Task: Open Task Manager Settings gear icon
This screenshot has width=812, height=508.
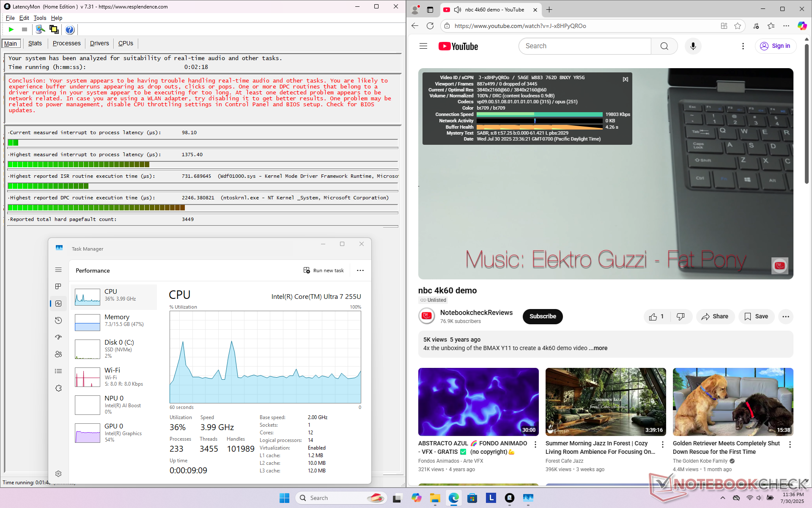Action: [x=58, y=474]
